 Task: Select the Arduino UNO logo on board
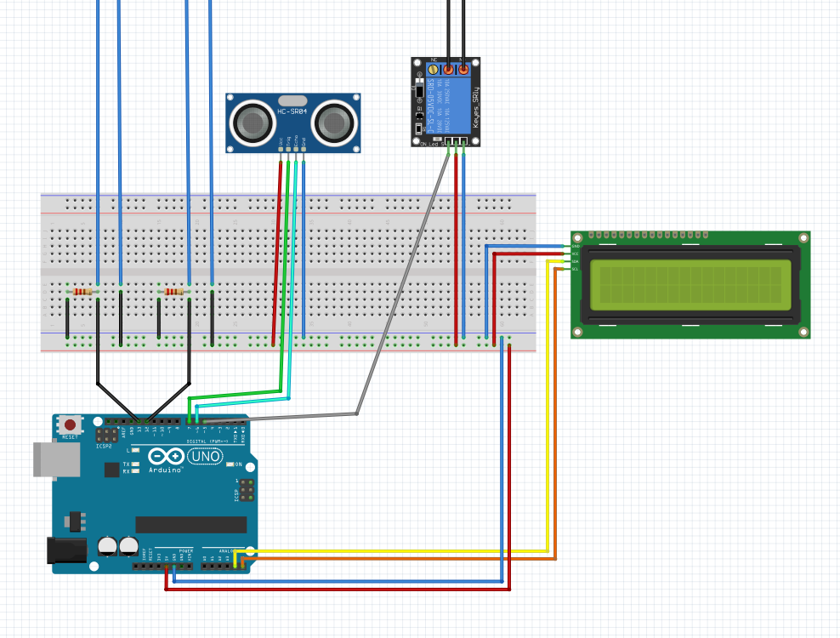(x=185, y=457)
